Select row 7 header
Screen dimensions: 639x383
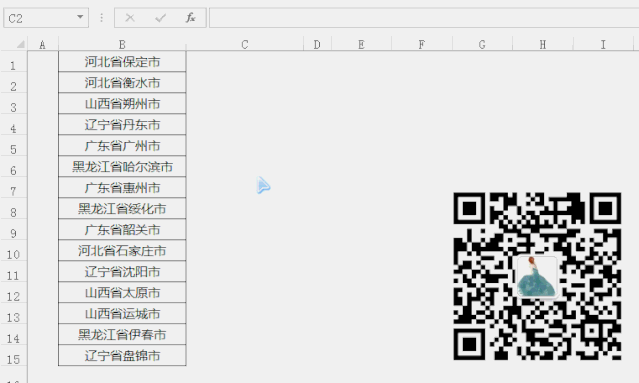click(13, 188)
